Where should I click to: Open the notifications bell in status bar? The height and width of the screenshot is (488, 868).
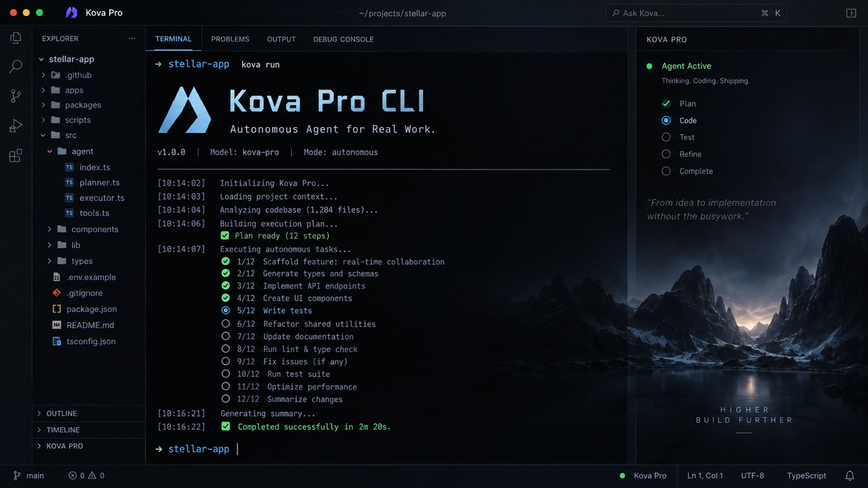pos(849,475)
